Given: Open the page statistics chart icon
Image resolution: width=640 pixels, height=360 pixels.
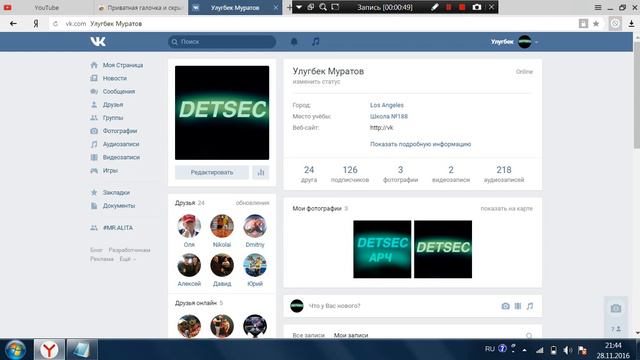Looking at the screenshot, I should click(x=261, y=172).
